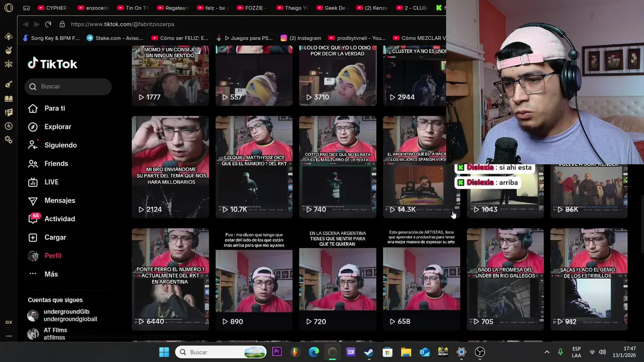Show hidden system tray icons

tap(547, 352)
